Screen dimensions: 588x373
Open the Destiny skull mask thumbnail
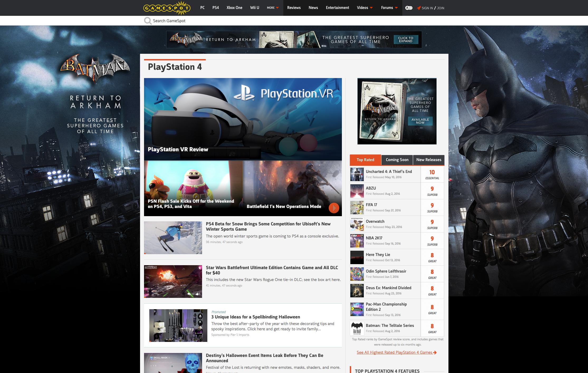173,363
